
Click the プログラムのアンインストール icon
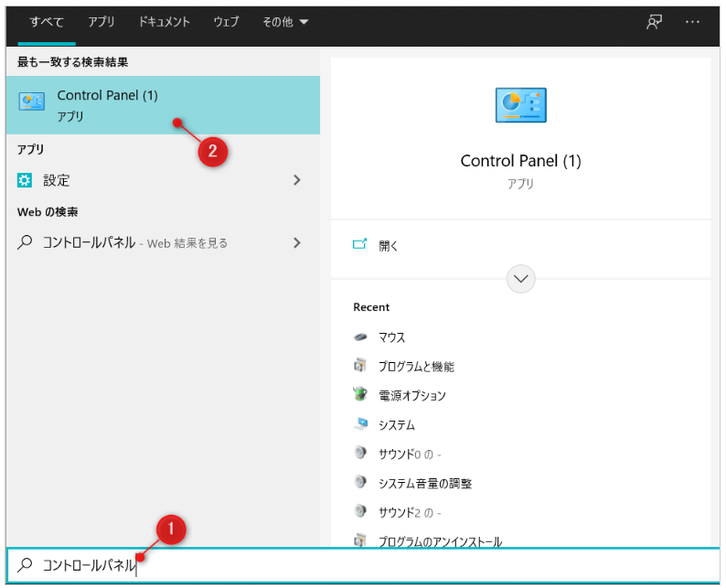click(x=360, y=540)
